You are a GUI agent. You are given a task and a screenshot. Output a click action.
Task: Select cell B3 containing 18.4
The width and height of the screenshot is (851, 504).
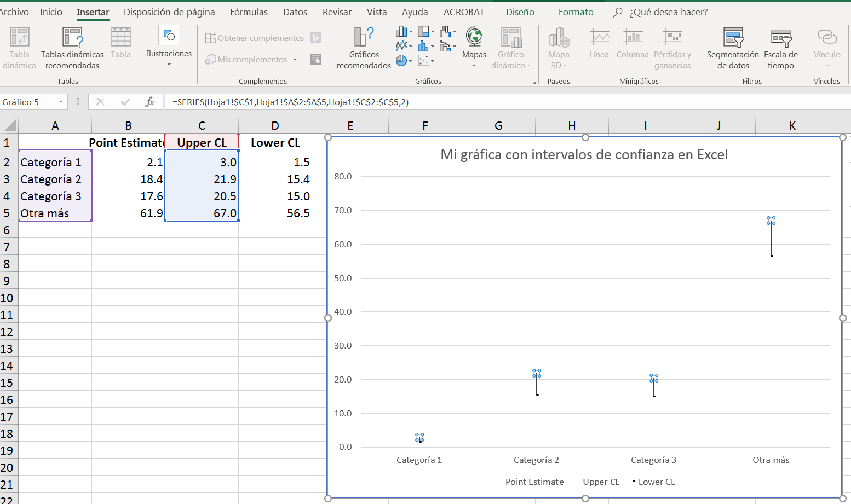[128, 179]
